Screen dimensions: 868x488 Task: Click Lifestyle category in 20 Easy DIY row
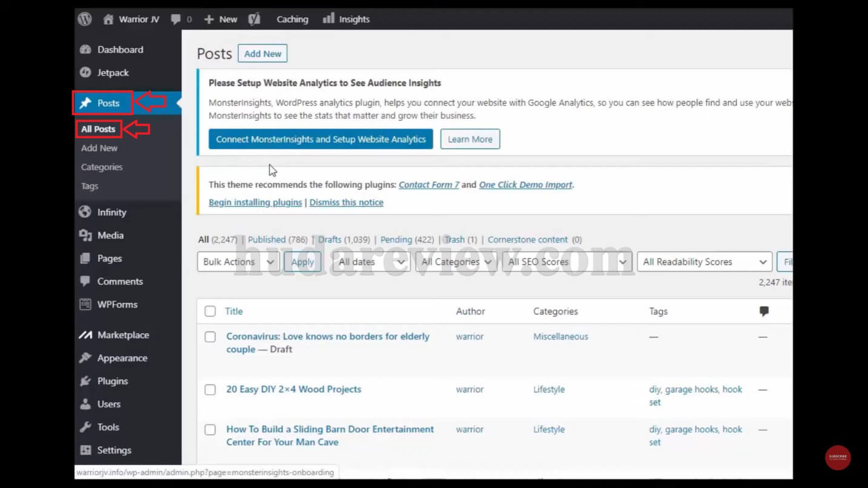(x=549, y=389)
